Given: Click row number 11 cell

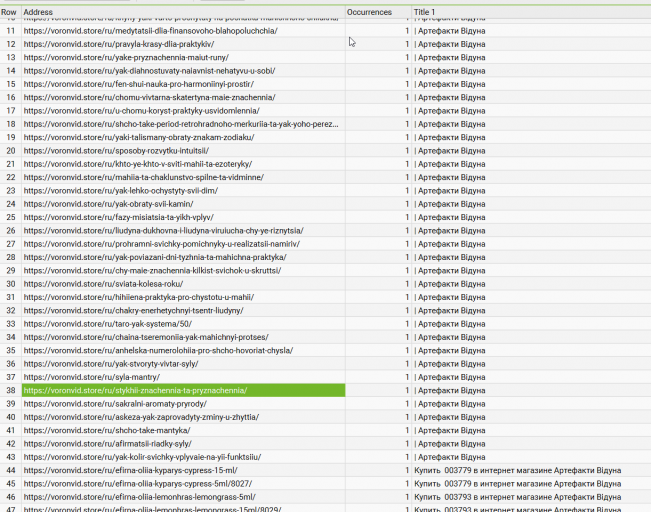Looking at the screenshot, I should [11, 31].
